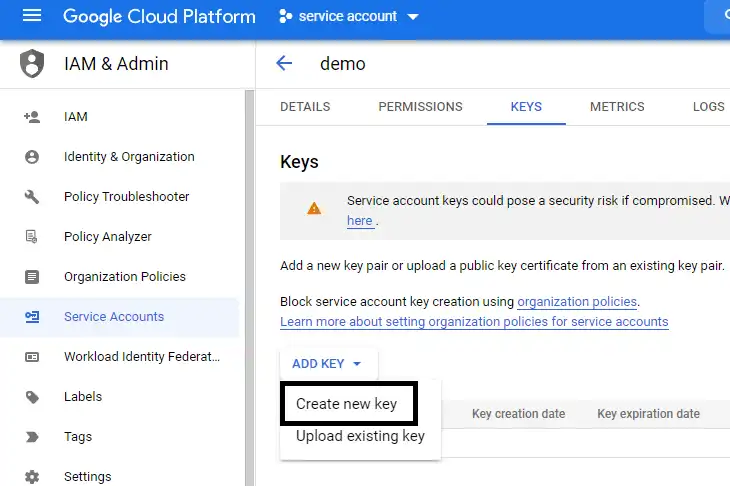
Task: Click the Keys section heading
Action: coord(299,162)
